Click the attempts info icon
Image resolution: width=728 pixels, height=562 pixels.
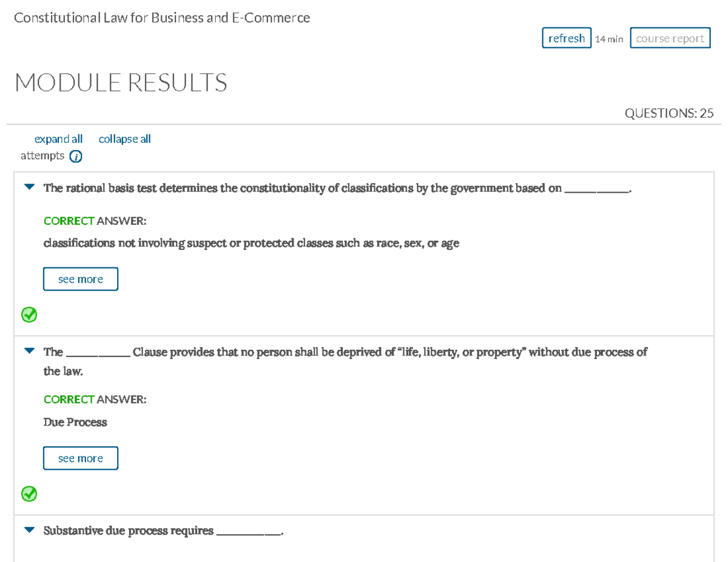pyautogui.click(x=75, y=156)
